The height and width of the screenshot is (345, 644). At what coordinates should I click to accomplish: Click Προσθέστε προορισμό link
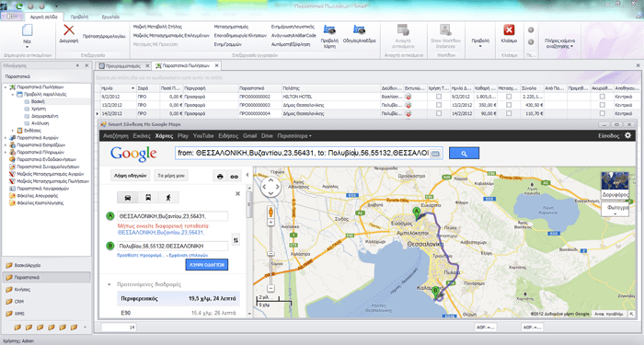pos(141,255)
